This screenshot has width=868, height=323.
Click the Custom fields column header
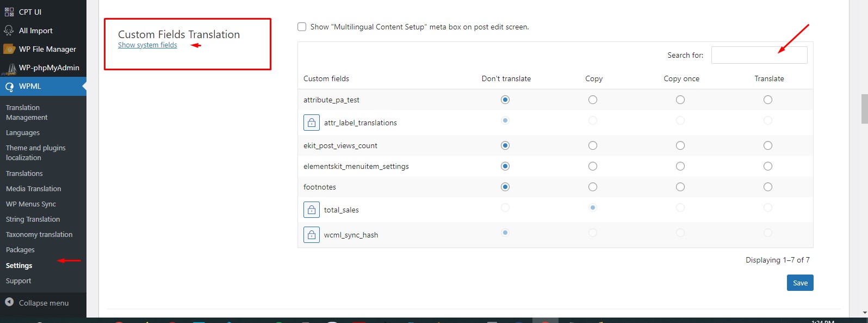[326, 78]
